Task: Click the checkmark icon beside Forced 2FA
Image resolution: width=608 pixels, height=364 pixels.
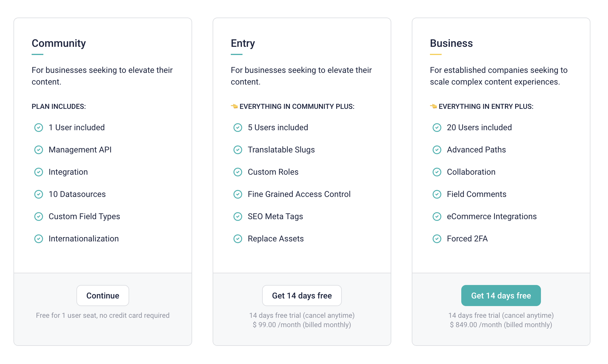Action: point(437,239)
